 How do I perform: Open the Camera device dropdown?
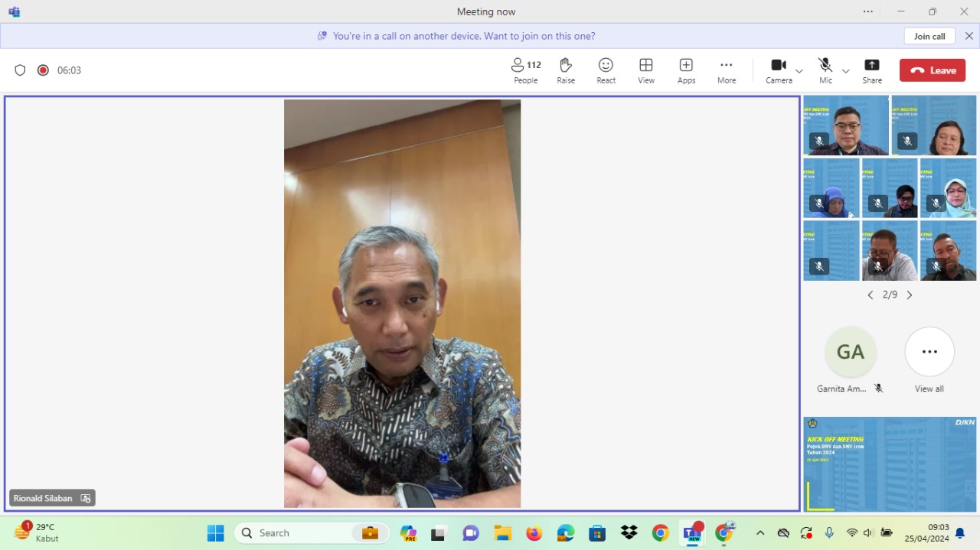click(799, 71)
